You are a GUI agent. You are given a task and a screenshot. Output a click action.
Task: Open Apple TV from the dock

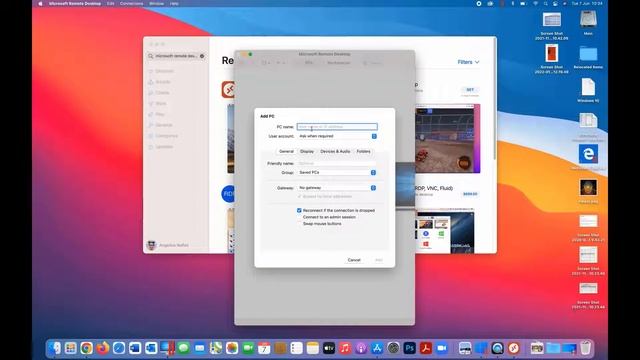pyautogui.click(x=329, y=348)
